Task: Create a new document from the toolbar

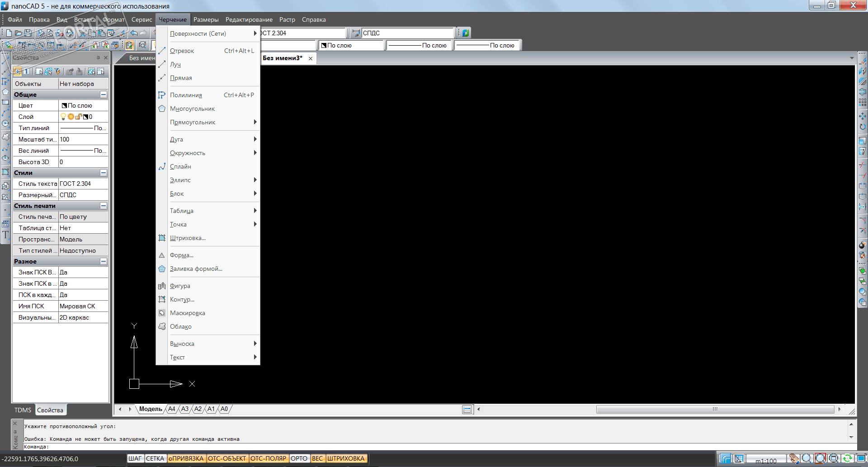Action: 9,33
